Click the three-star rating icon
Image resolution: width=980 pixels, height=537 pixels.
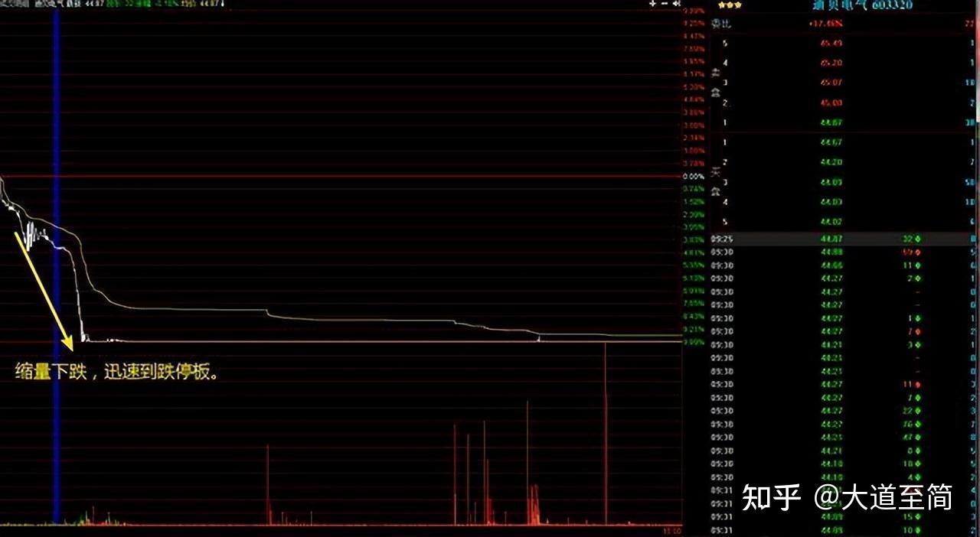tap(730, 5)
